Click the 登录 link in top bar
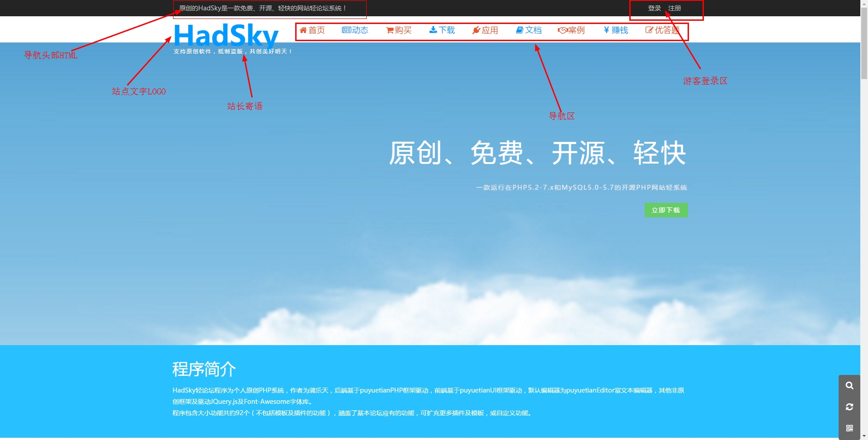Image resolution: width=868 pixels, height=440 pixels. coord(654,8)
